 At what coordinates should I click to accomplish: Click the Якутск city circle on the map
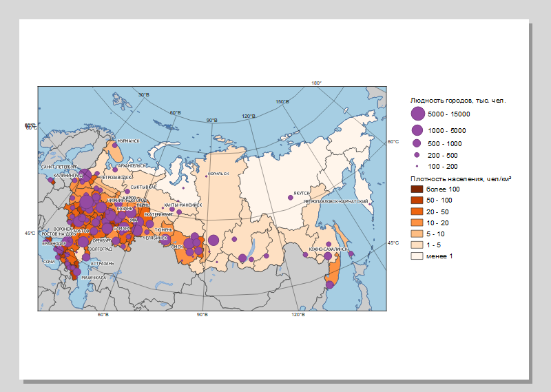(x=290, y=198)
